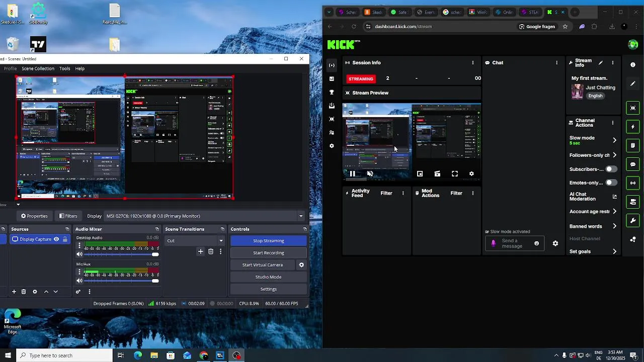
Task: Pause the Kick stream preview
Action: (x=352, y=173)
